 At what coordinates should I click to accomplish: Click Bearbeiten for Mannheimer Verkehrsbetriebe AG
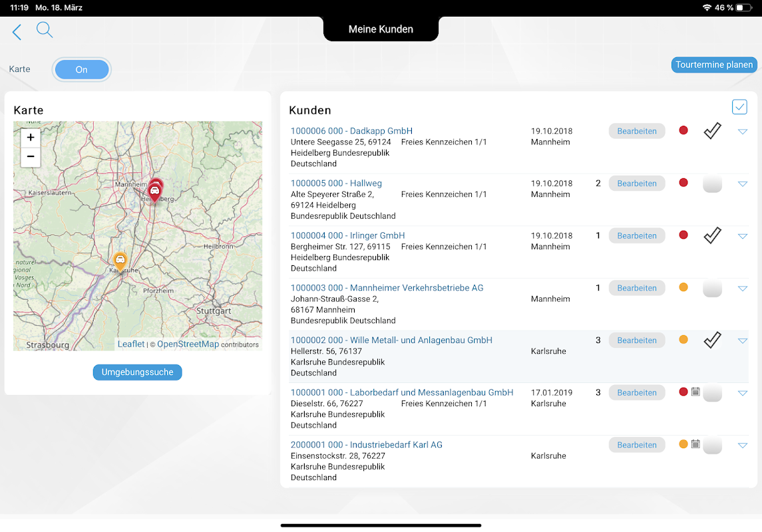(x=637, y=289)
